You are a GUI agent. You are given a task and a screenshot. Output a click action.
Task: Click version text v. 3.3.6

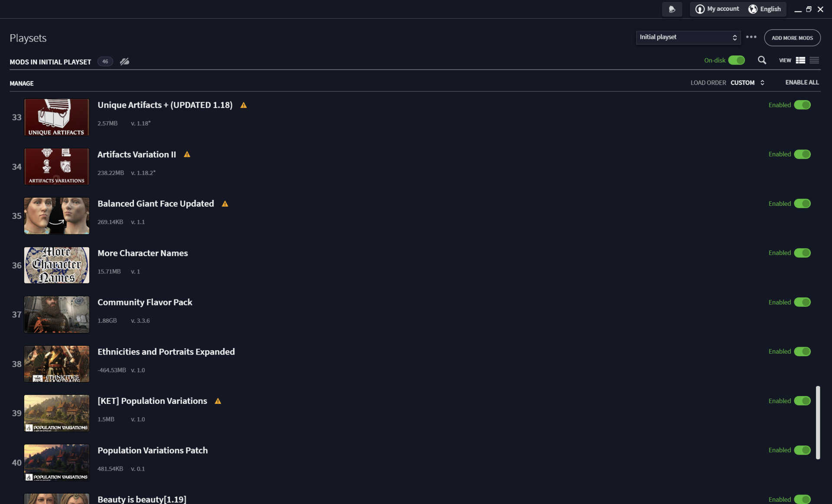tap(140, 321)
